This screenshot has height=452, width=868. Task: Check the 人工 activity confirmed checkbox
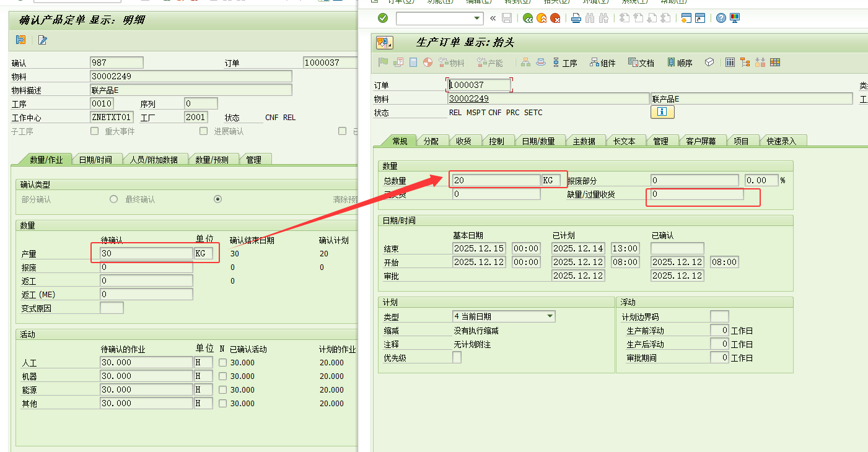coord(222,362)
